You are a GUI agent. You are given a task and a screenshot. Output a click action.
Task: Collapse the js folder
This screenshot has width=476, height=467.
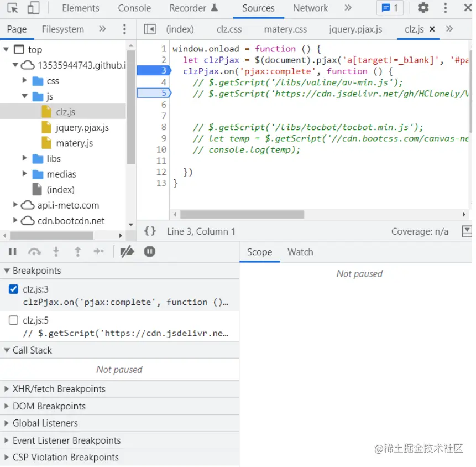click(x=24, y=96)
